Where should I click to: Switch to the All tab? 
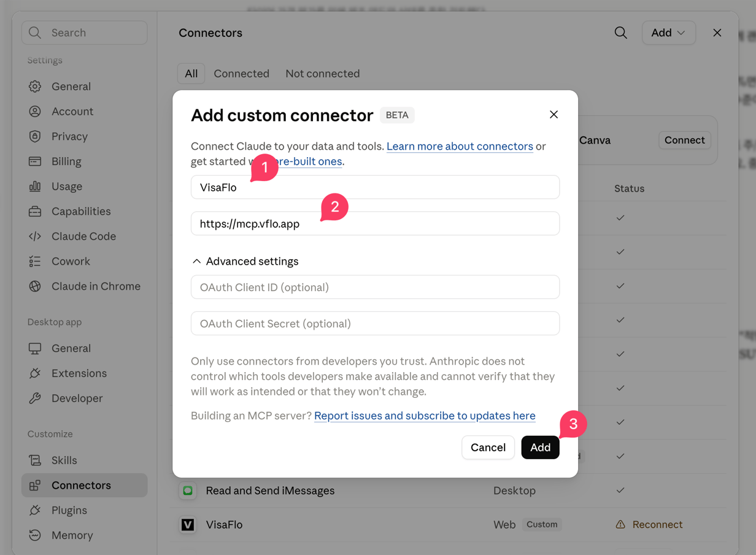[x=191, y=74]
